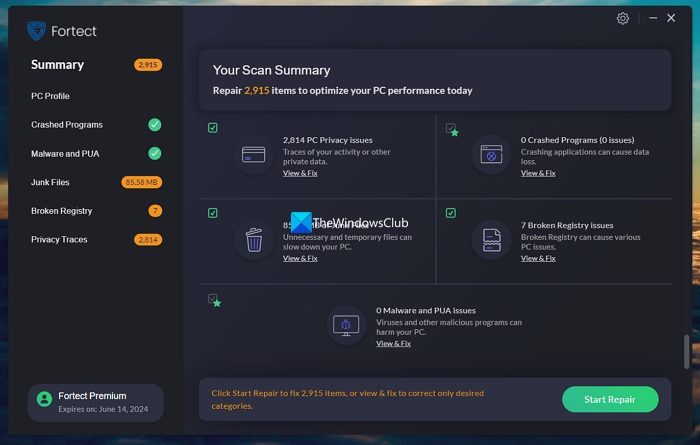This screenshot has height=445, width=700.
Task: Click the Start Repair button
Action: (610, 399)
